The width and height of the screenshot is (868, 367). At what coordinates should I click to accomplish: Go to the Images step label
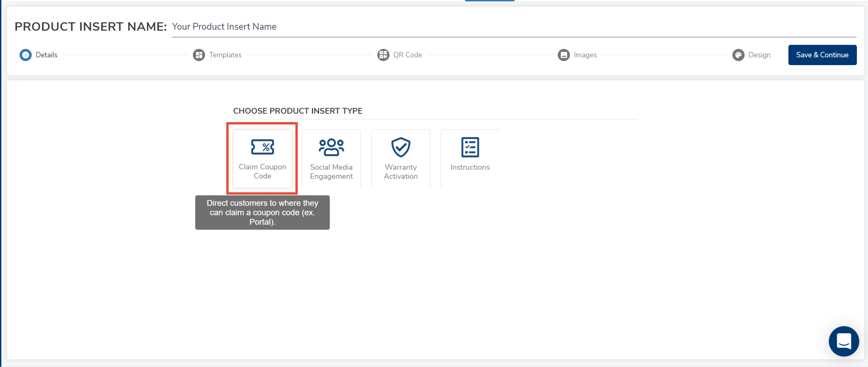pos(585,55)
